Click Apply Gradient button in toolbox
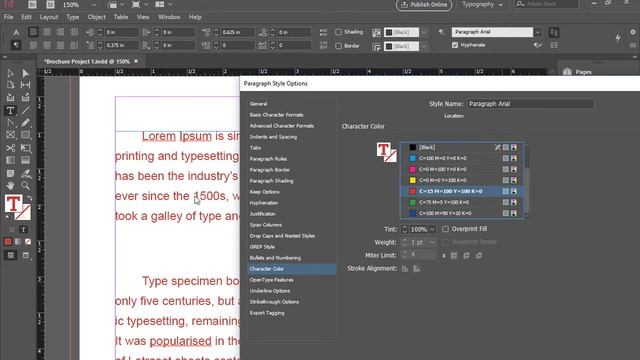The height and width of the screenshot is (360, 640). [18, 242]
